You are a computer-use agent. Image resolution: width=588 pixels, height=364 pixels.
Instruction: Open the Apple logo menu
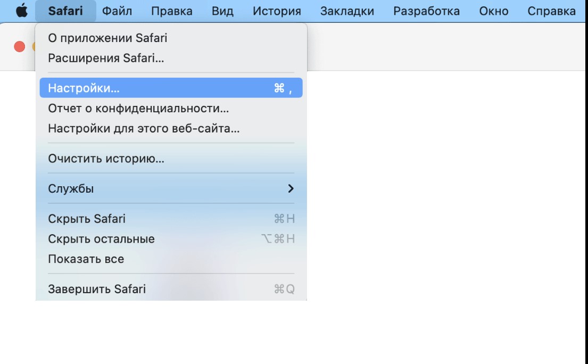pos(22,11)
